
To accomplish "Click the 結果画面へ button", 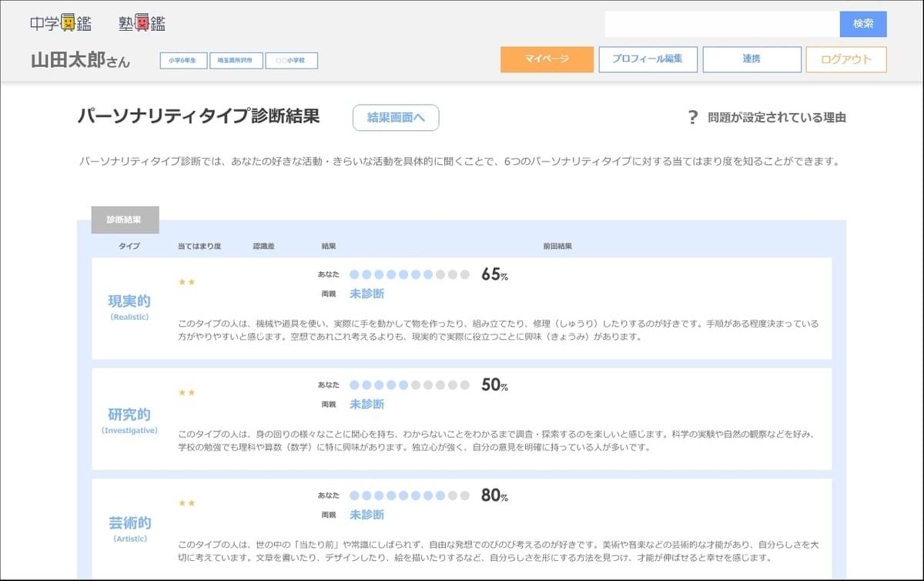I will [396, 118].
